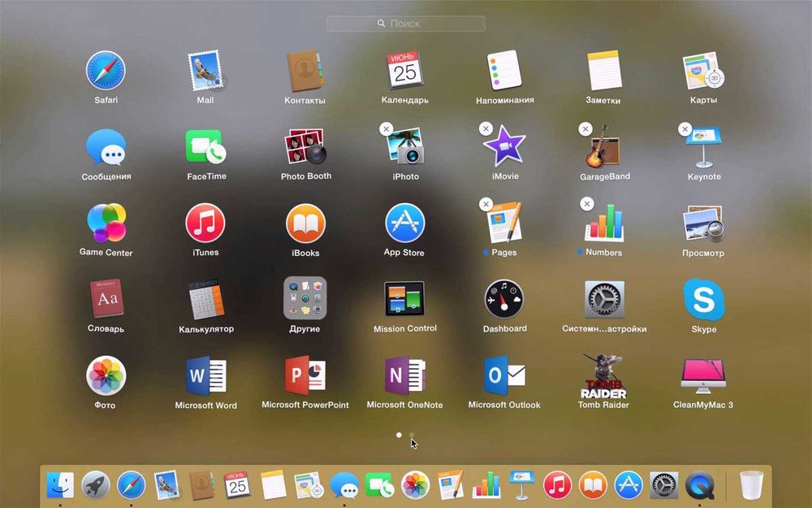The width and height of the screenshot is (812, 508).
Task: Launch Dashboard
Action: pos(504,299)
